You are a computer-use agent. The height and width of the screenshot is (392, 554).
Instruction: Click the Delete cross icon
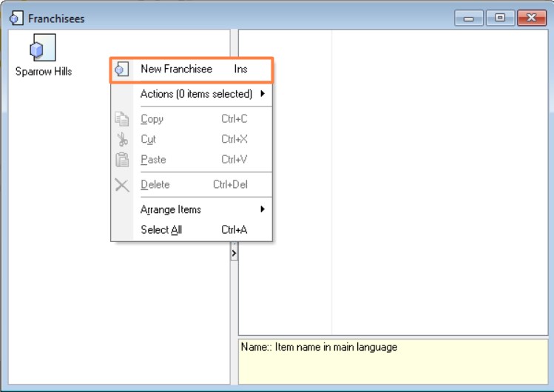coord(122,185)
